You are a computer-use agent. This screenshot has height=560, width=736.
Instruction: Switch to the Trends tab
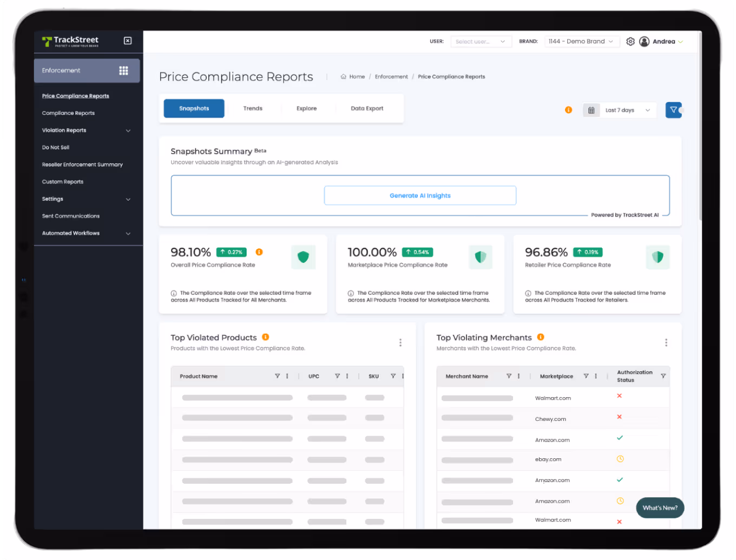click(x=253, y=108)
